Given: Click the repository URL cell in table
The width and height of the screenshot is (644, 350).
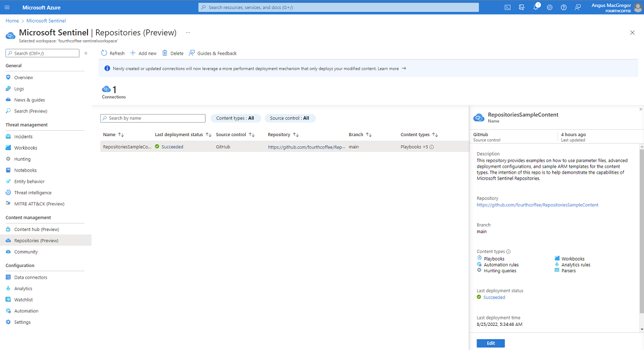Looking at the screenshot, I should (307, 147).
